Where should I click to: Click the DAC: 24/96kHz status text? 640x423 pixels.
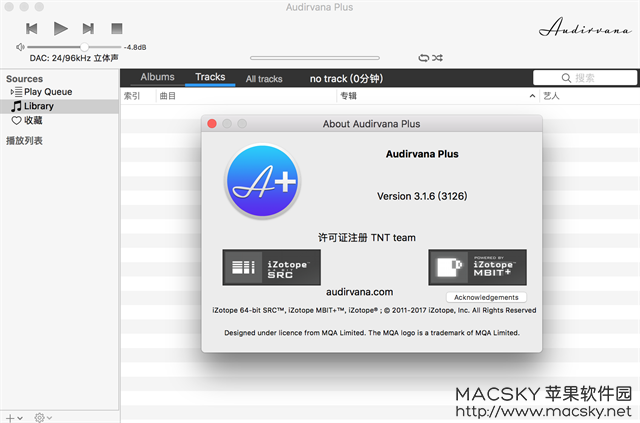(74, 58)
